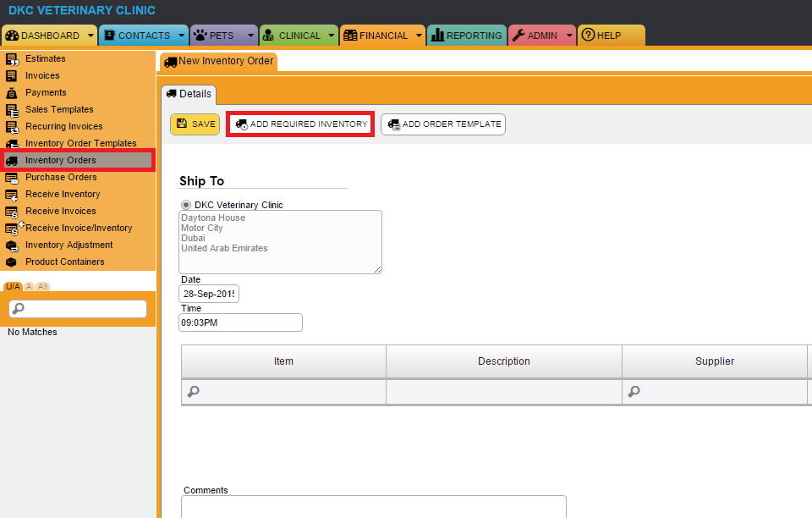Click the Inventory Orders truck icon

[12, 161]
